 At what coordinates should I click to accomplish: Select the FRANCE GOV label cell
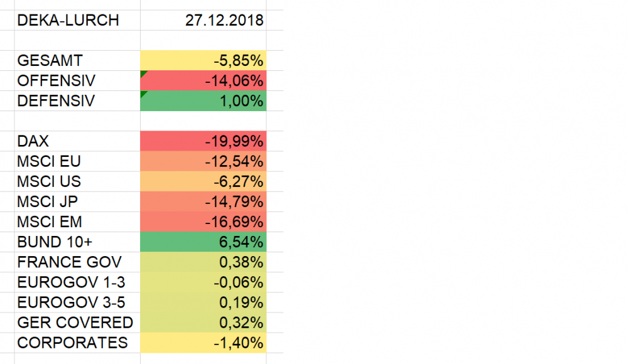coord(69,262)
